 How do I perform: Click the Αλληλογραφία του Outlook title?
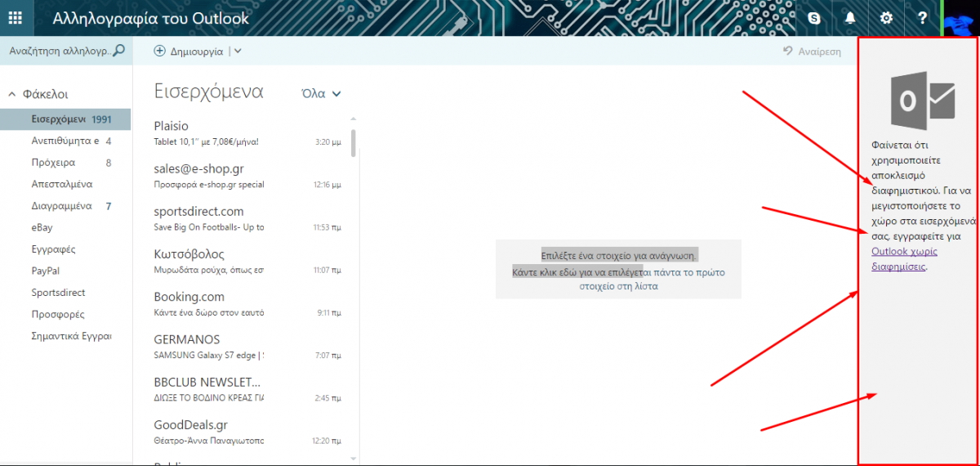(x=151, y=18)
